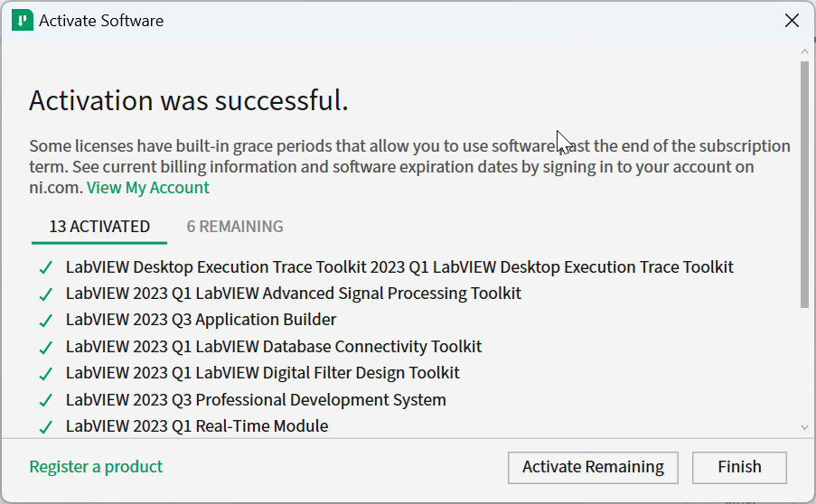Screen dimensions: 816x504
Task: Click checkmark beside Database Connectivity Toolkit
Action: coord(46,348)
